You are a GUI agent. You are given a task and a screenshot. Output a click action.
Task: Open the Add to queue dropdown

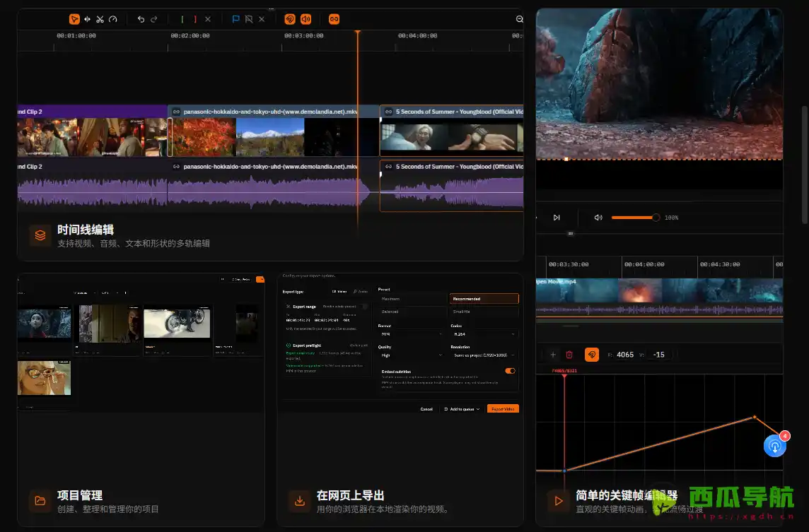click(462, 409)
